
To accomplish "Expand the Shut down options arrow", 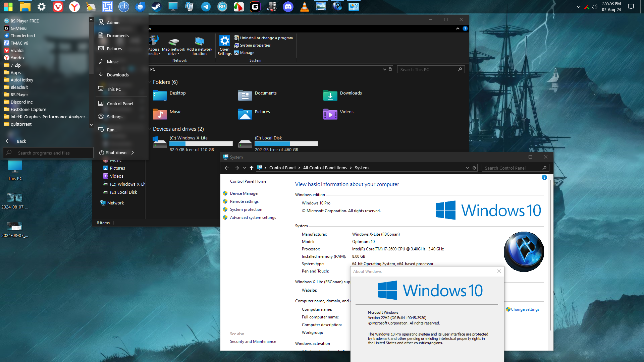I will pyautogui.click(x=133, y=153).
